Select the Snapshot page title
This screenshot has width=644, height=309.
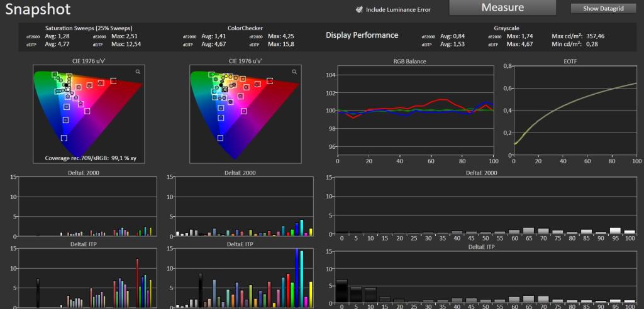click(38, 9)
